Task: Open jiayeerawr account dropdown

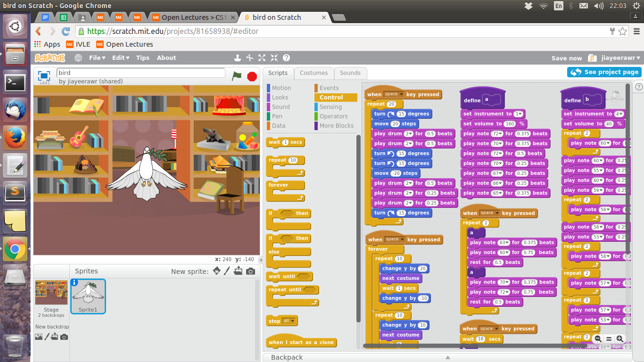Action: [620, 58]
